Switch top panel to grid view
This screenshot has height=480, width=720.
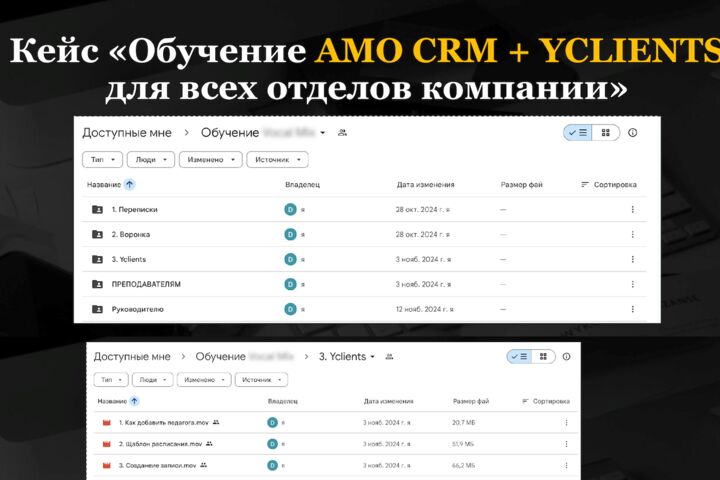tap(606, 133)
